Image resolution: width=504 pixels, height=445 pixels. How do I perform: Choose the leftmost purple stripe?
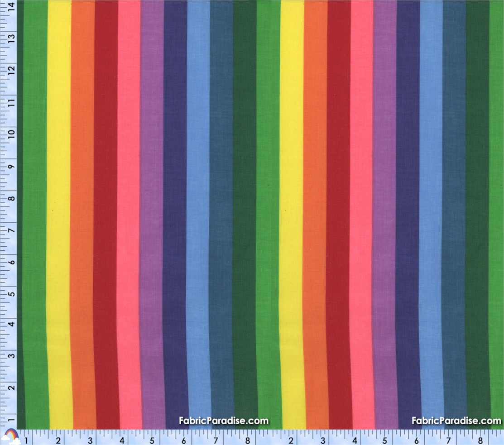pyautogui.click(x=152, y=213)
